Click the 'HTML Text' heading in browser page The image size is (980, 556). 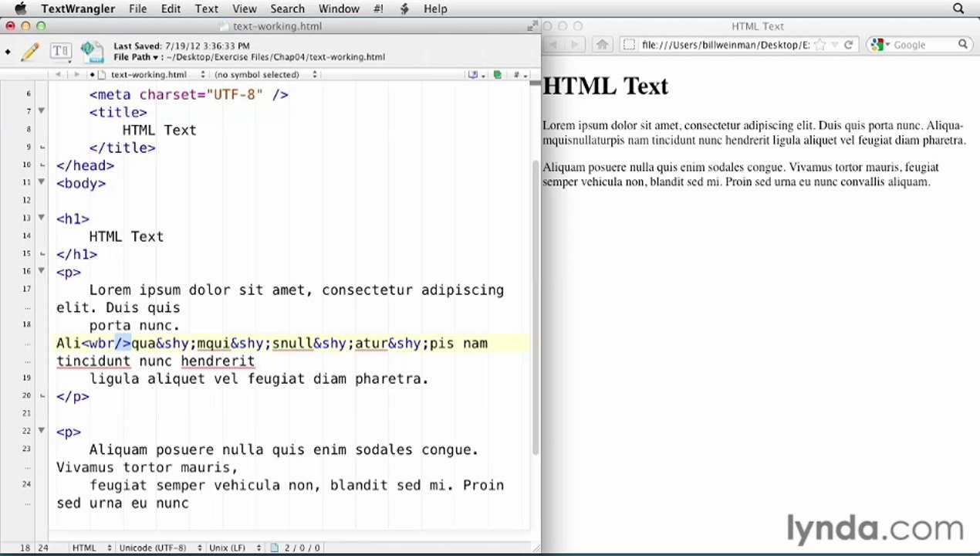tap(605, 86)
